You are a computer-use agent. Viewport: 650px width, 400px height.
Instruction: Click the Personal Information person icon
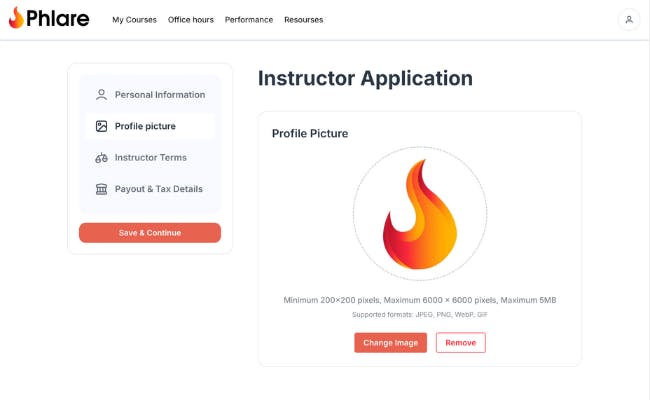pos(101,95)
